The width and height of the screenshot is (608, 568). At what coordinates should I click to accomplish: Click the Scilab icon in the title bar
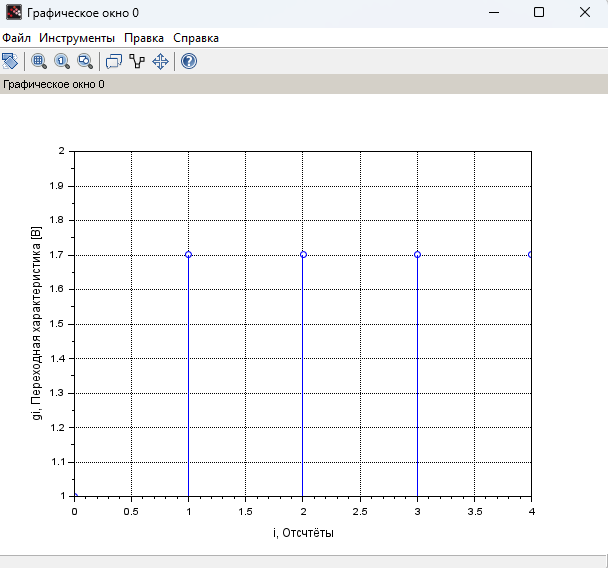coord(14,12)
